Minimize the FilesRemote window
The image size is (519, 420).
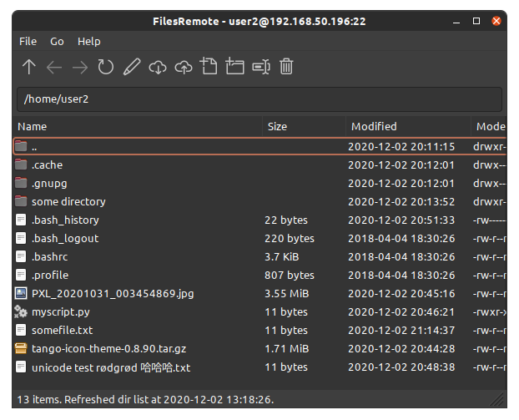(x=456, y=22)
